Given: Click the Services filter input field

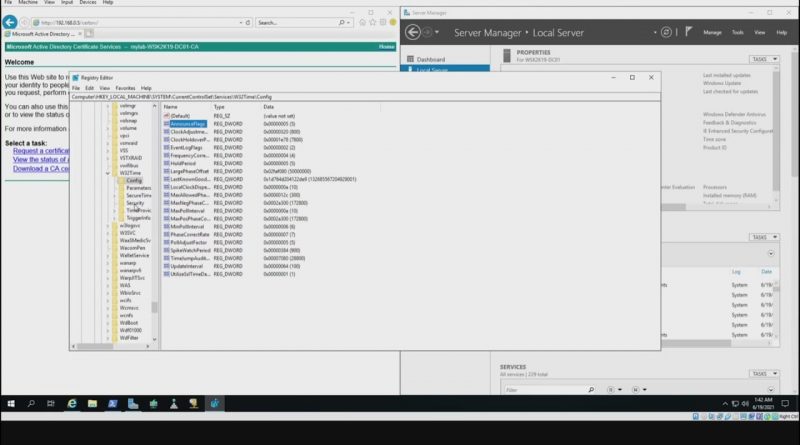Looking at the screenshot, I should (x=544, y=390).
